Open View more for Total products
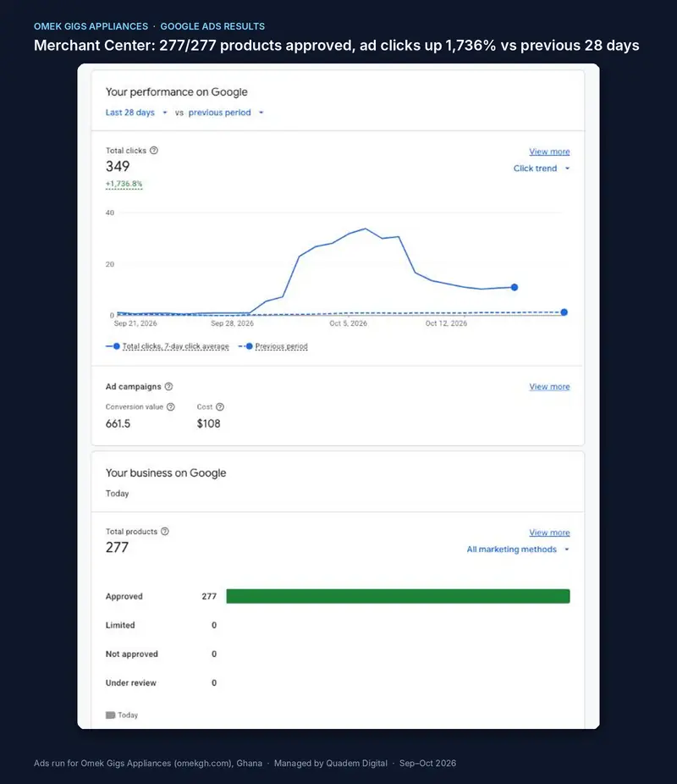 point(549,533)
